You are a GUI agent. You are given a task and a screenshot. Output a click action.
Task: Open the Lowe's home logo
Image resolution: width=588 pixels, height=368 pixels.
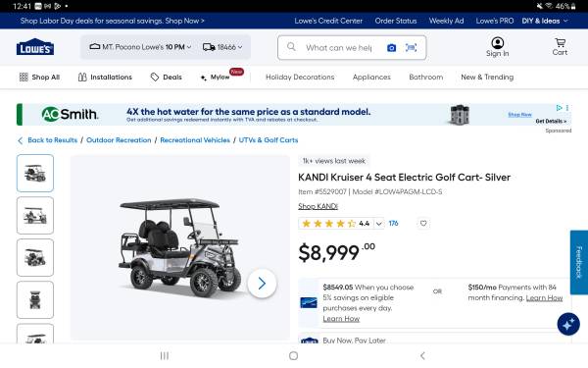(x=35, y=47)
